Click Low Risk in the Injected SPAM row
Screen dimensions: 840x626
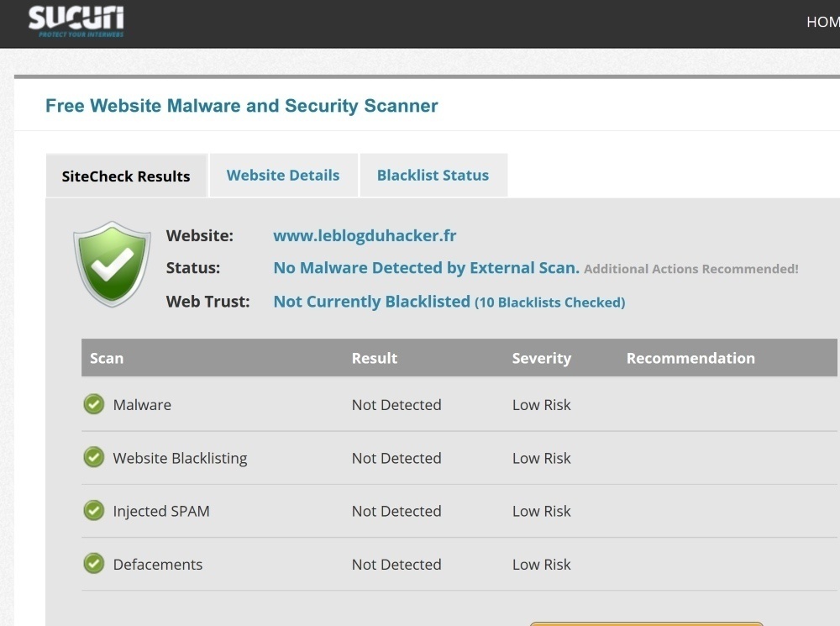click(x=542, y=512)
